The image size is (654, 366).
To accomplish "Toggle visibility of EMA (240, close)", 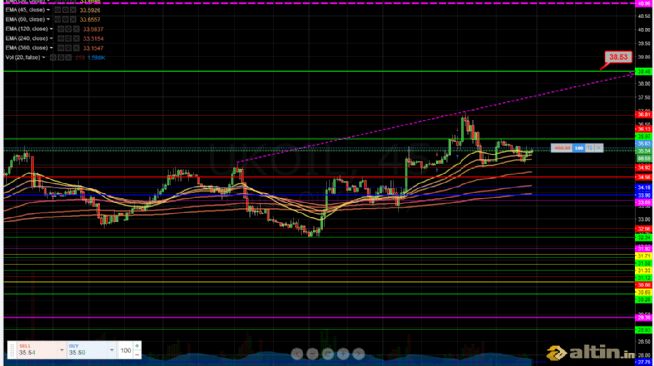I will 61,38.
